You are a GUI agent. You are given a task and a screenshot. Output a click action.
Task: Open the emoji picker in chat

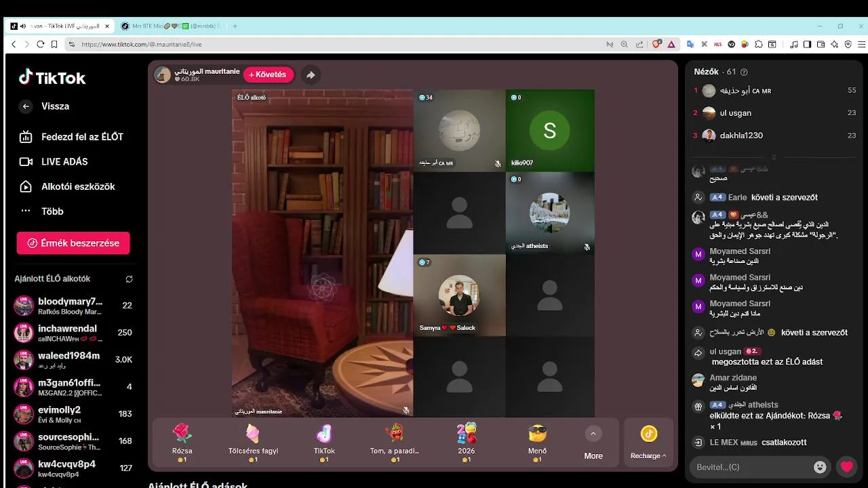821,467
